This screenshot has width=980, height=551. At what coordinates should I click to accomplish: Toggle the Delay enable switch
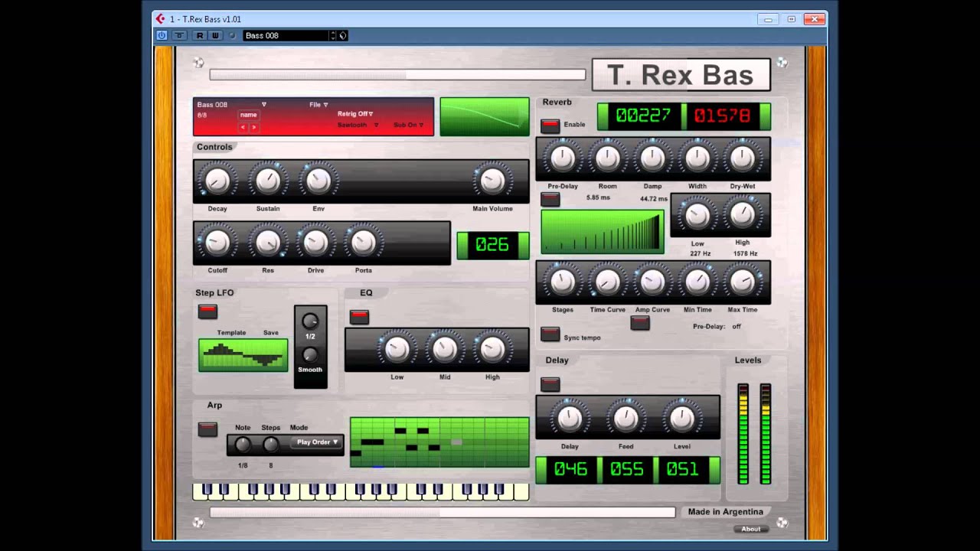coord(550,384)
